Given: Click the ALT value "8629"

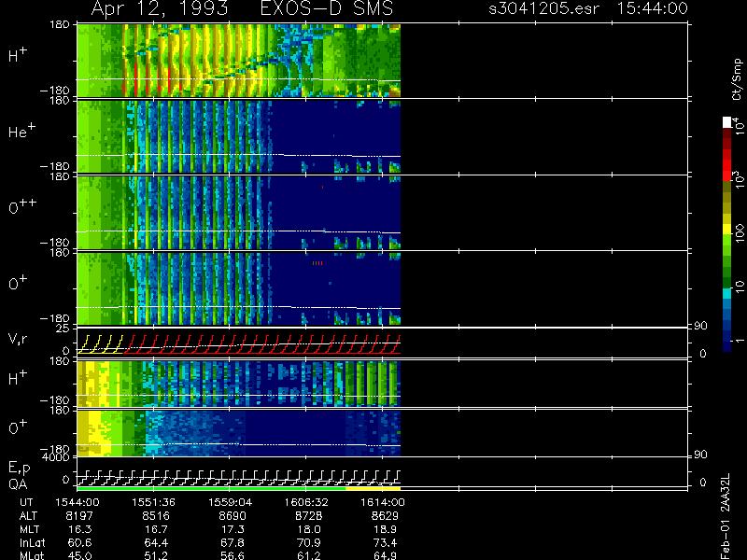Looking at the screenshot, I should [x=385, y=516].
